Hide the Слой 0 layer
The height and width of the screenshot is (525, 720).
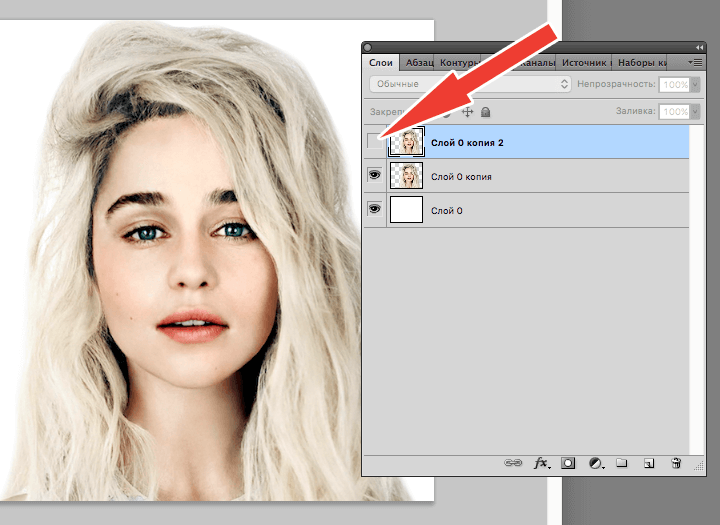coord(376,210)
